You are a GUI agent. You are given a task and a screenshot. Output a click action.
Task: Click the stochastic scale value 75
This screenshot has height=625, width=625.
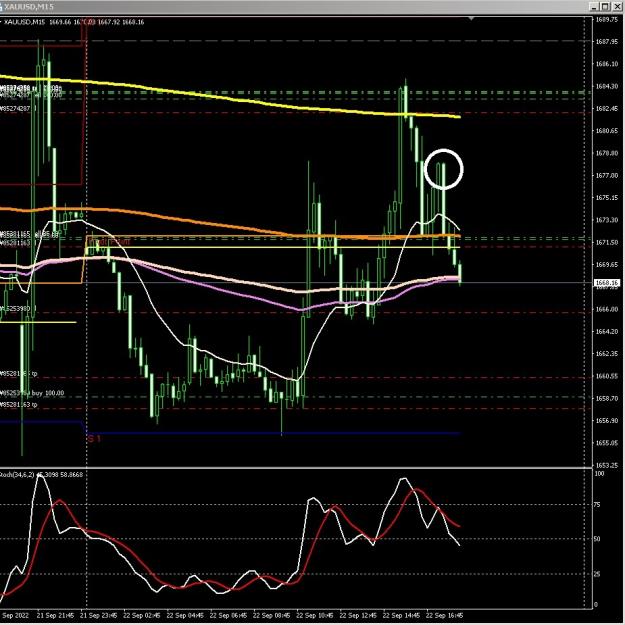[597, 505]
